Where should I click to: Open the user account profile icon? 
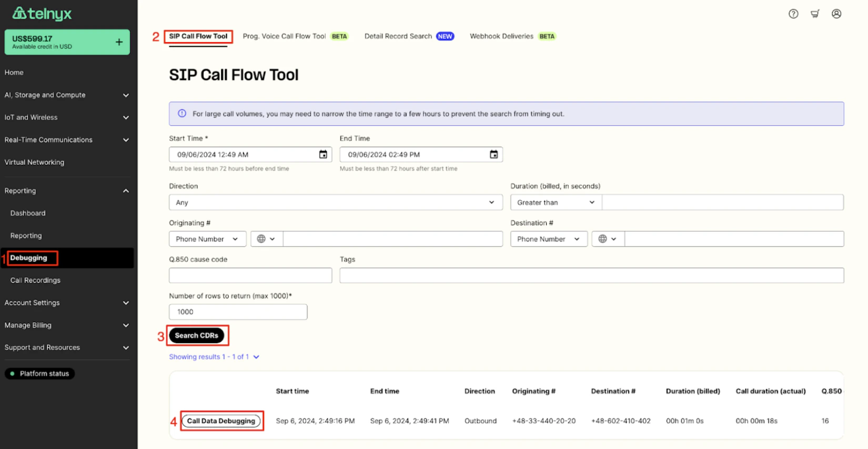(x=836, y=14)
